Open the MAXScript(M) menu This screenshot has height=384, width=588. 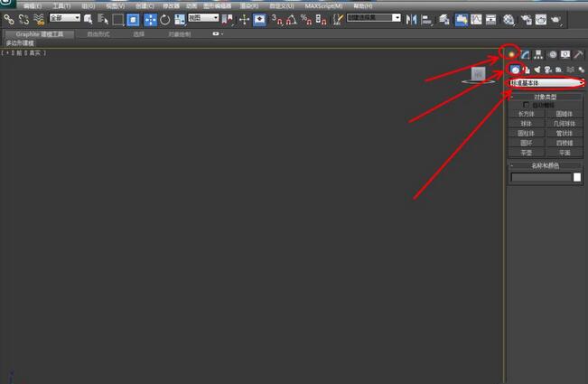coord(323,5)
